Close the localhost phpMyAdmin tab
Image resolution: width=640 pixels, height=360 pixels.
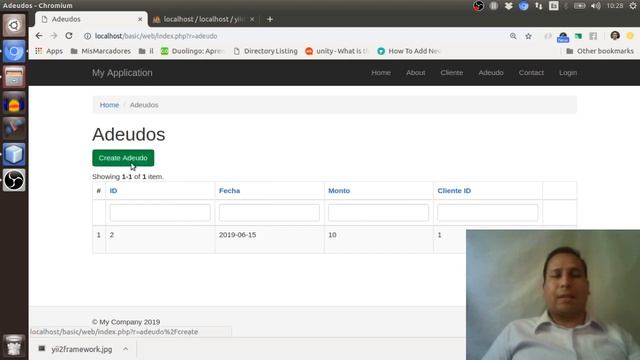[252, 19]
